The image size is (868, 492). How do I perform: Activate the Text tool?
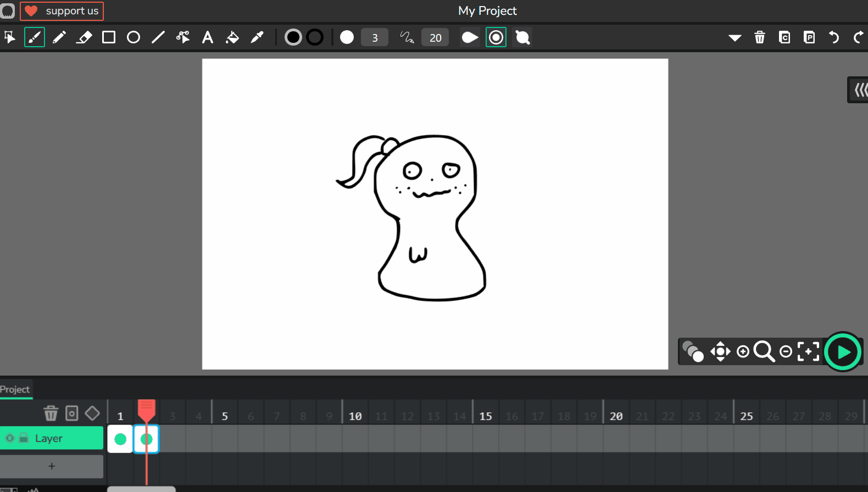[x=207, y=37]
